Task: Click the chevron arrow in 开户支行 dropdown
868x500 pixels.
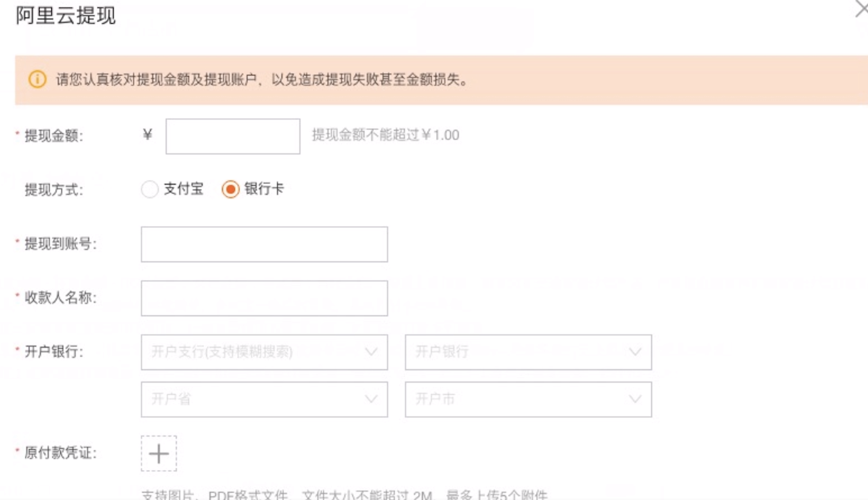Action: [371, 352]
